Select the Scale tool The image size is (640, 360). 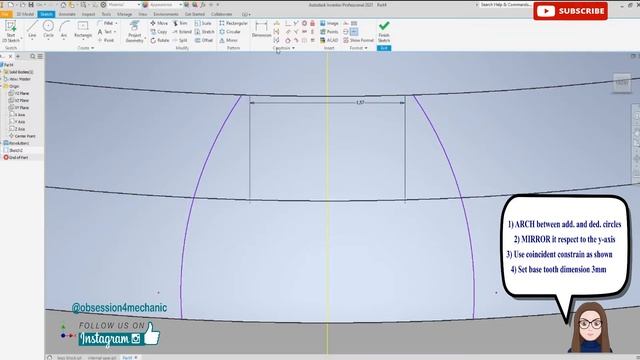[x=203, y=23]
